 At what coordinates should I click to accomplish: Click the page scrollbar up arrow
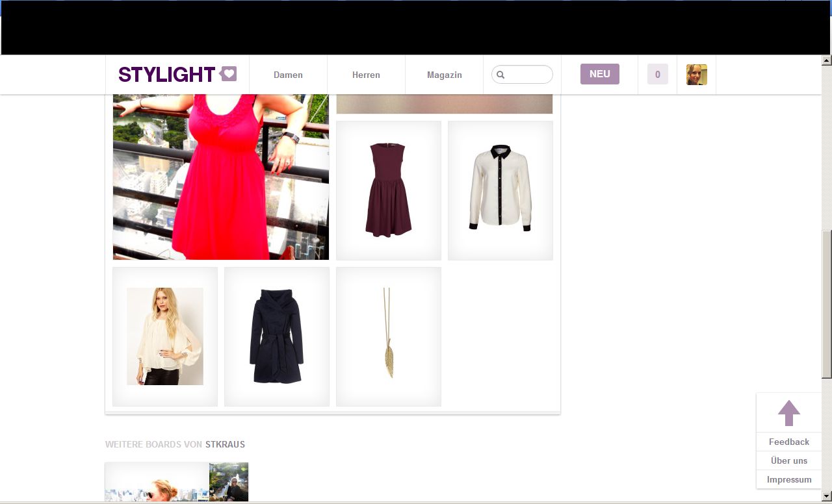click(827, 60)
